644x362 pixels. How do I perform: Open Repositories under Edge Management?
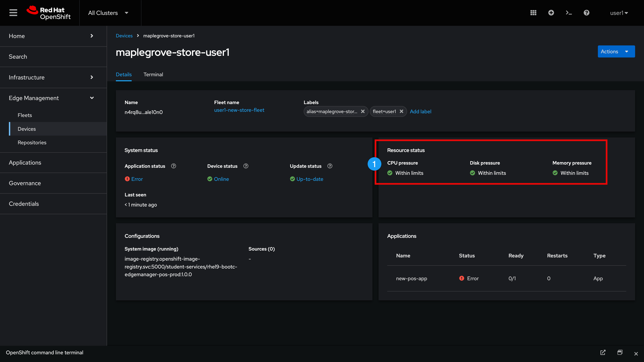58,142
